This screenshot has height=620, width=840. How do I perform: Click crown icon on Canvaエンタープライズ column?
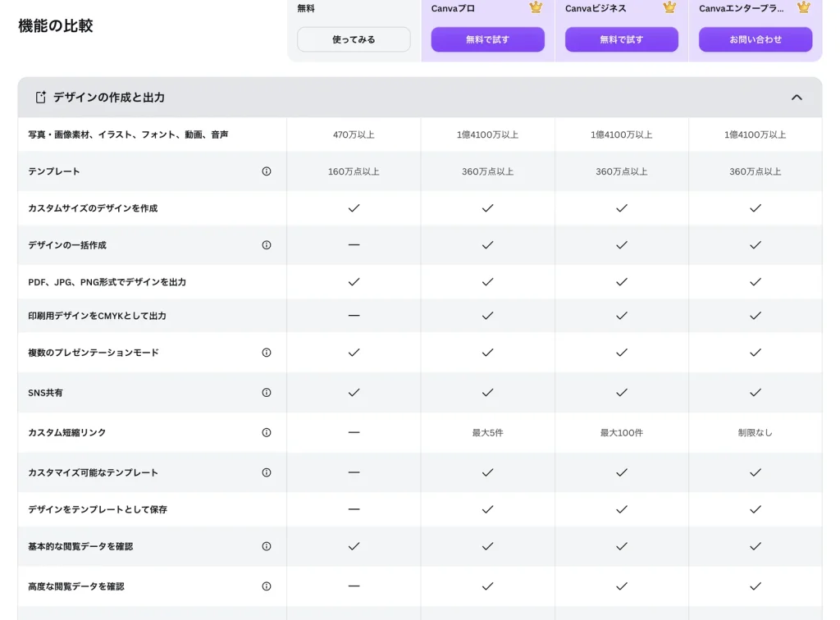tap(804, 7)
